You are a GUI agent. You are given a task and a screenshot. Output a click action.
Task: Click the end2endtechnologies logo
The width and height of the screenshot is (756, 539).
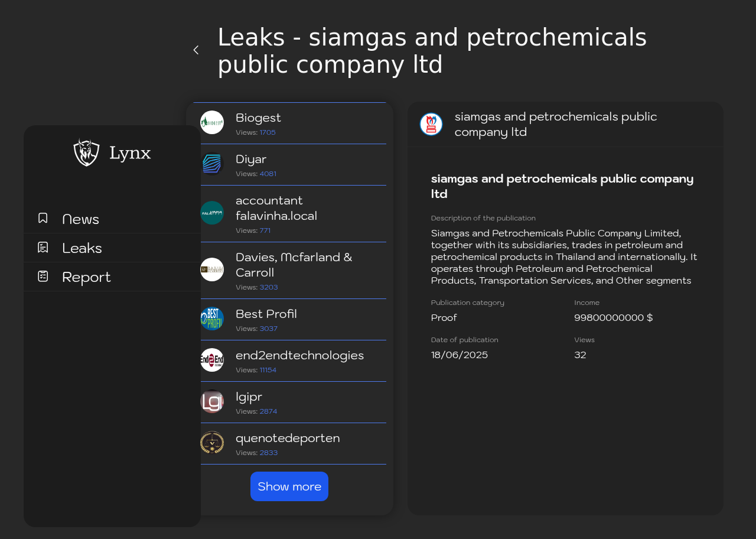coord(212,360)
